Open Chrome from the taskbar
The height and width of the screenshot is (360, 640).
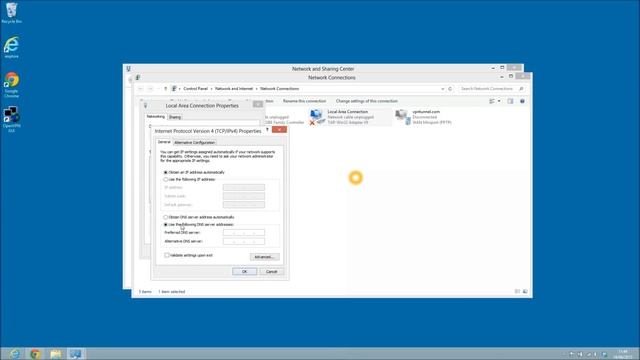(36, 353)
